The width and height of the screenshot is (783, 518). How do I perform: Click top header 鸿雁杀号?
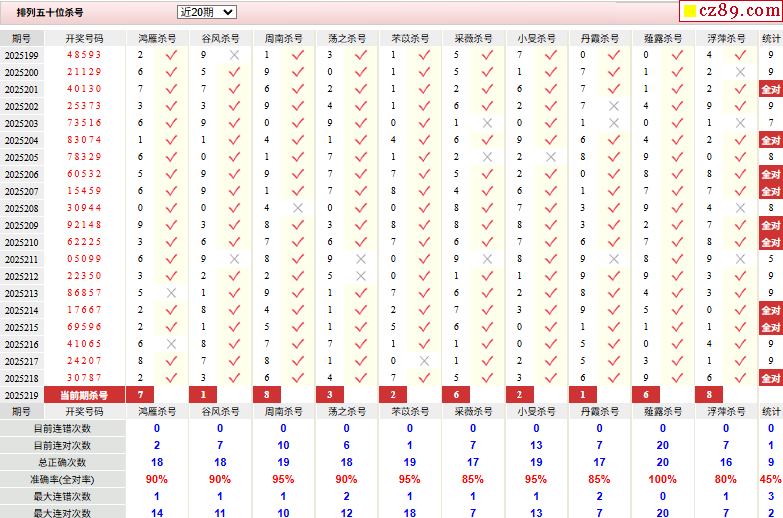(x=157, y=38)
